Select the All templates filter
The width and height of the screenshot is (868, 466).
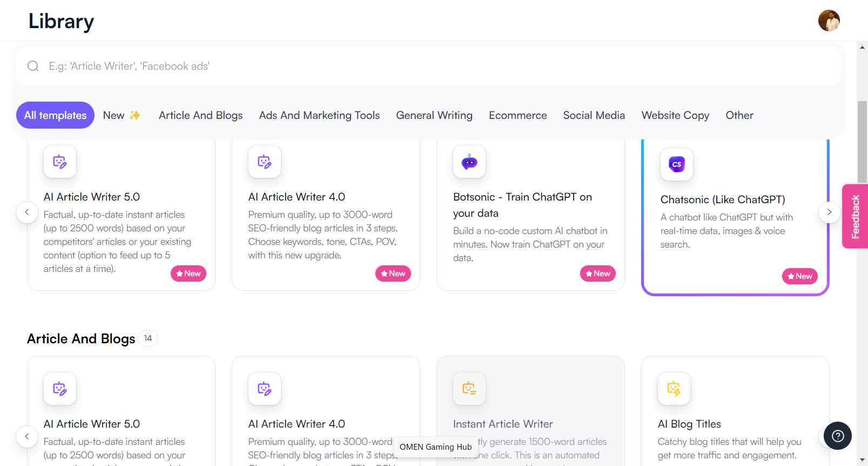pos(55,115)
